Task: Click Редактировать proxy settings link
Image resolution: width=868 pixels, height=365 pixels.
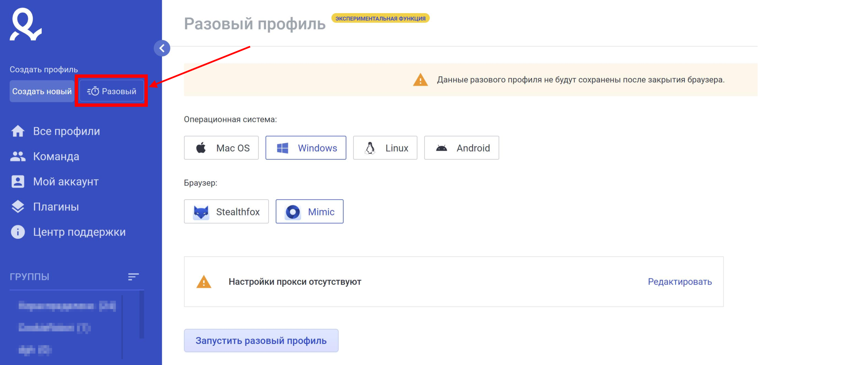Action: [680, 282]
